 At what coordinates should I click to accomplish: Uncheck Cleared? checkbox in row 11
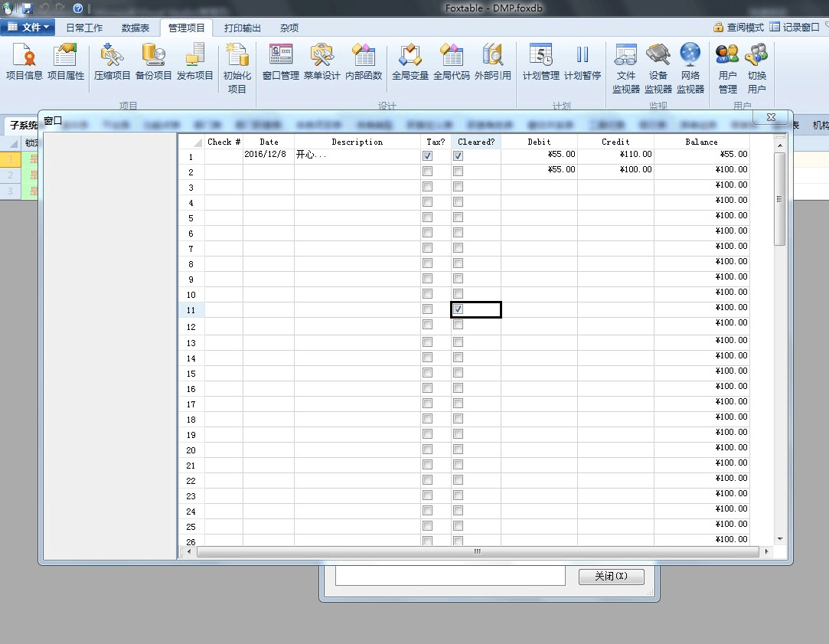pos(458,309)
